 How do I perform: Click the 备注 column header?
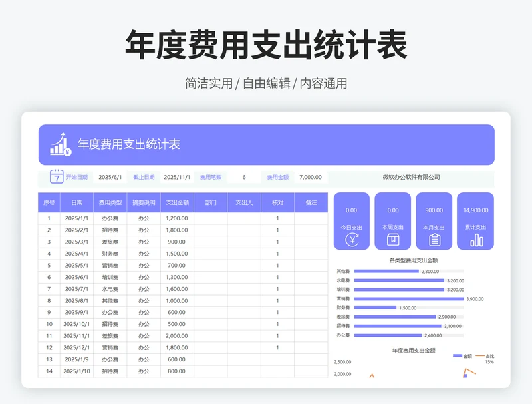(311, 203)
